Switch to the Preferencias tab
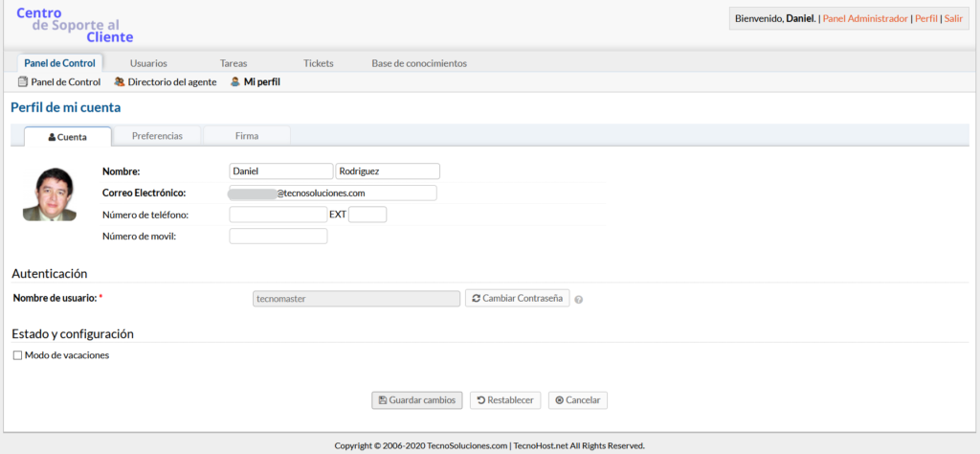This screenshot has width=980, height=454. [157, 136]
